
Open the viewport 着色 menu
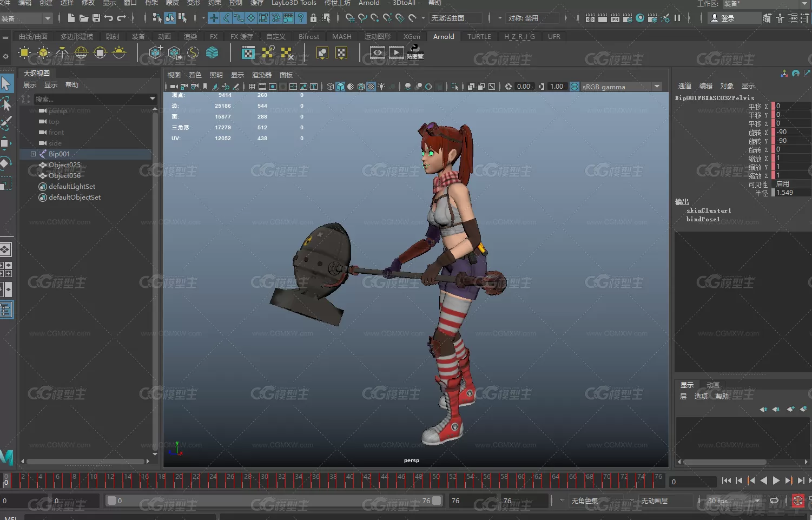coord(195,75)
